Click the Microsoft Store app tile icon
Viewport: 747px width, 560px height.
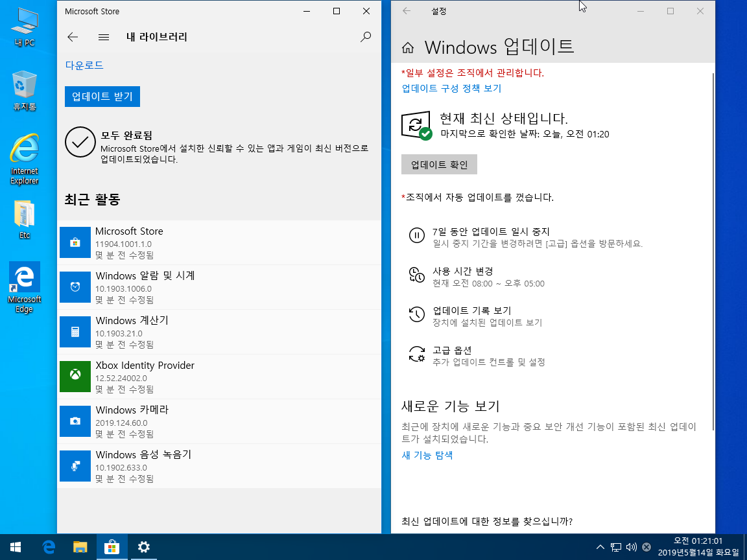click(x=75, y=242)
